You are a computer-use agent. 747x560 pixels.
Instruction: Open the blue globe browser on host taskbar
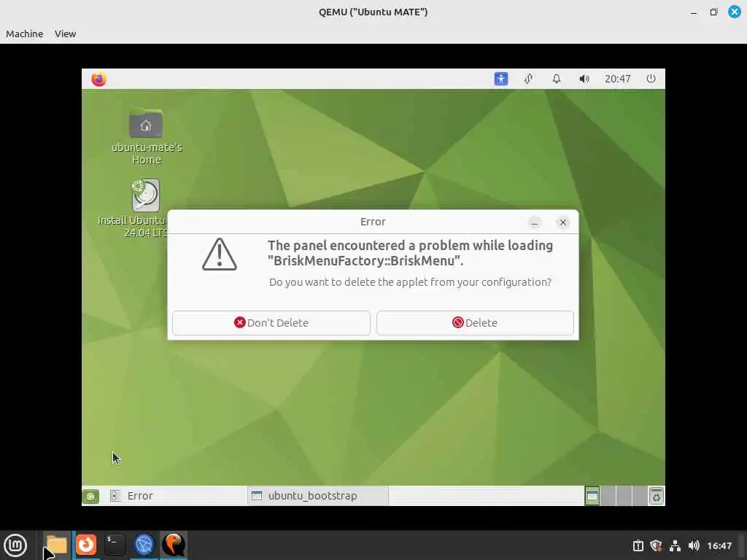[144, 545]
